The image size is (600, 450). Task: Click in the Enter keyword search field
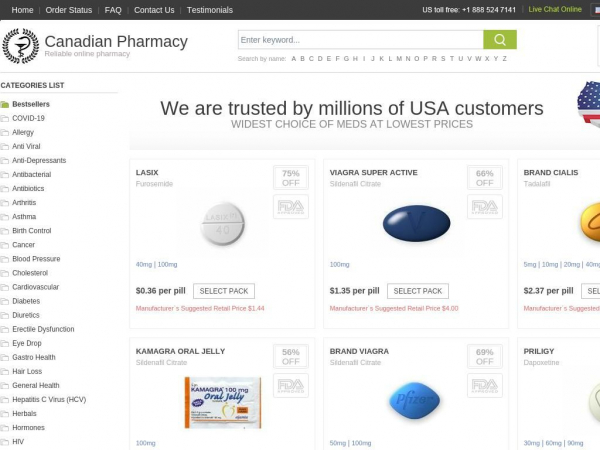point(361,40)
